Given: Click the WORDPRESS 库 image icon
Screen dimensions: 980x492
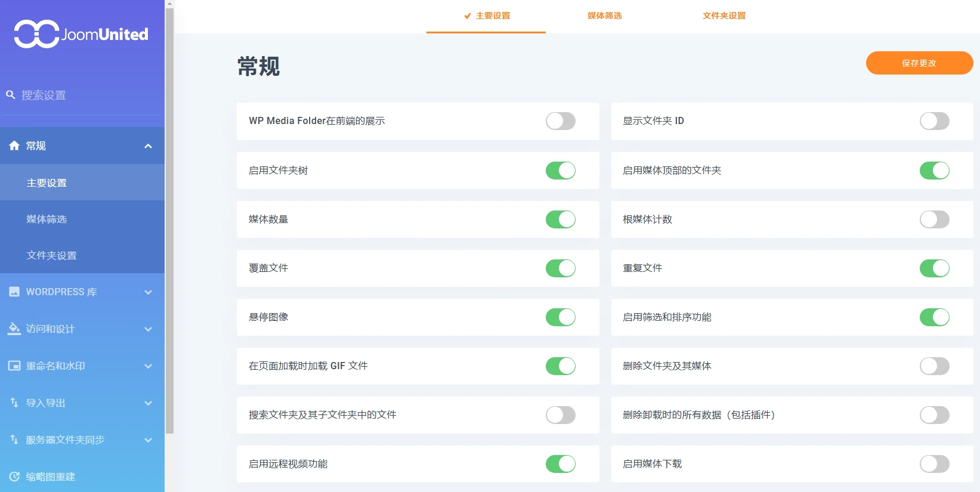Looking at the screenshot, I should [14, 292].
